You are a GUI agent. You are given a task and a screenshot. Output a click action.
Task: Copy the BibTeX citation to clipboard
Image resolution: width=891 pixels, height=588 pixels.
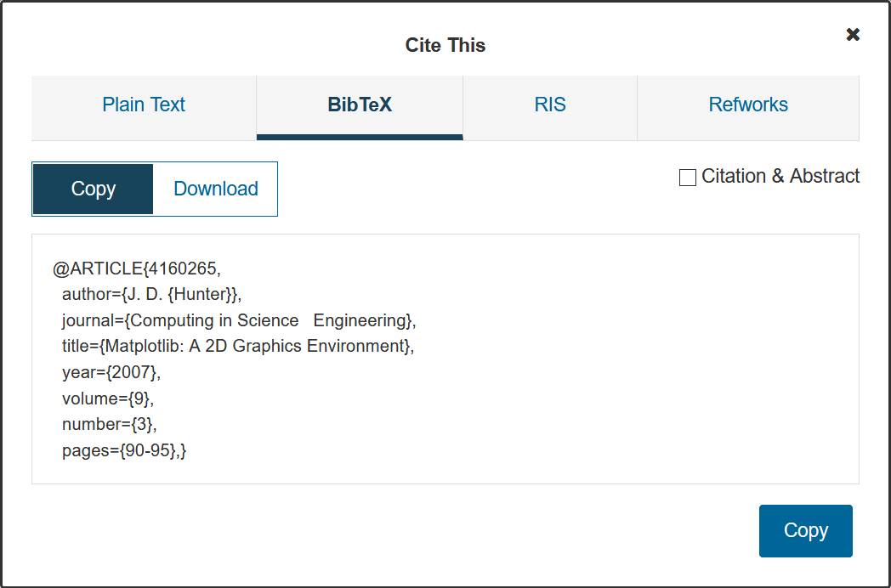tap(805, 530)
